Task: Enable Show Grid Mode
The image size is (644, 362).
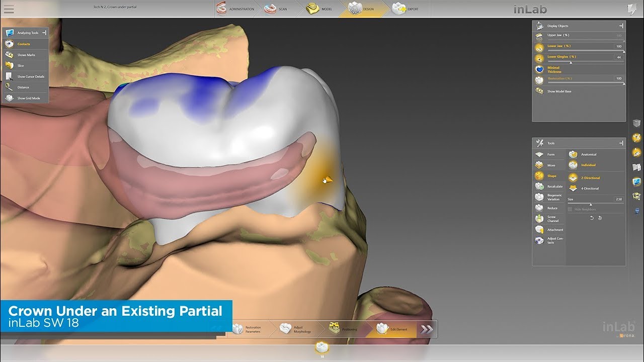Action: coord(25,98)
